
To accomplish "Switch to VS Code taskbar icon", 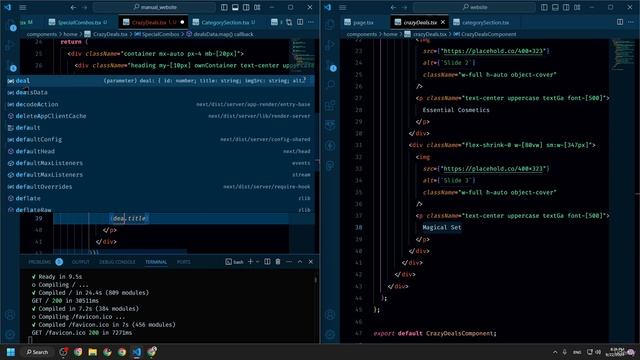I will click(137, 352).
